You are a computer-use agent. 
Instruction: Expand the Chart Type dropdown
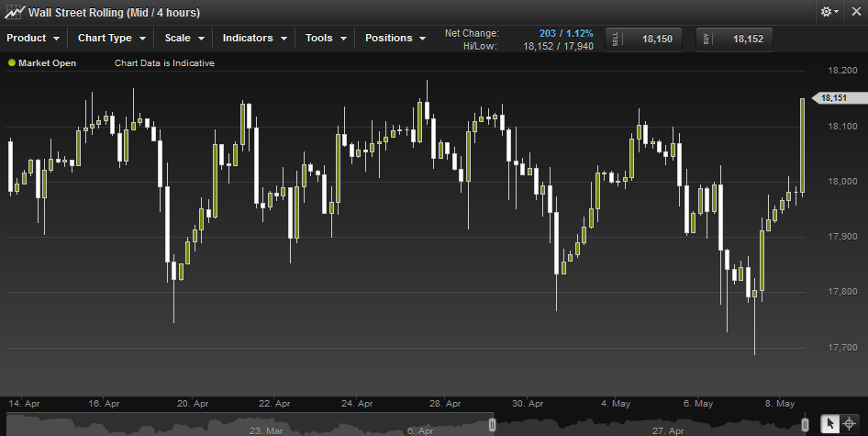pos(112,39)
